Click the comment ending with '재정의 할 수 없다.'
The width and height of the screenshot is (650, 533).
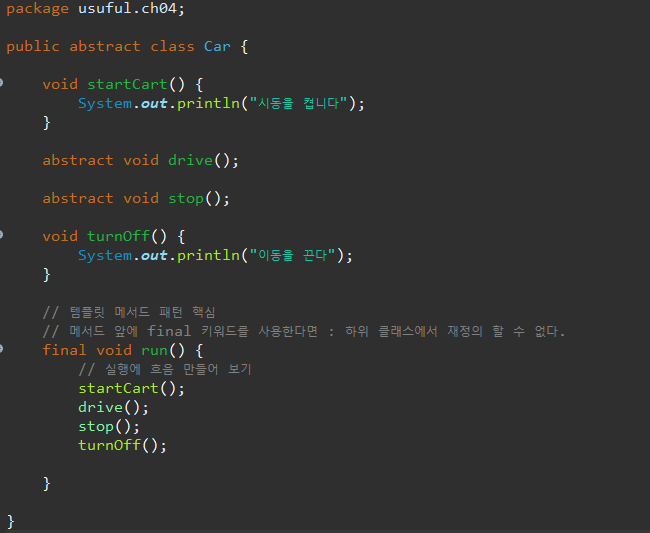click(x=304, y=331)
